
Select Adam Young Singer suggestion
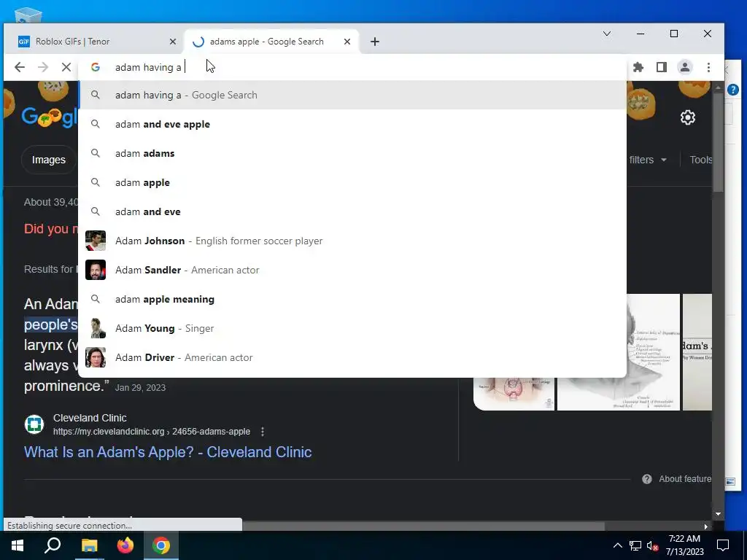352,328
